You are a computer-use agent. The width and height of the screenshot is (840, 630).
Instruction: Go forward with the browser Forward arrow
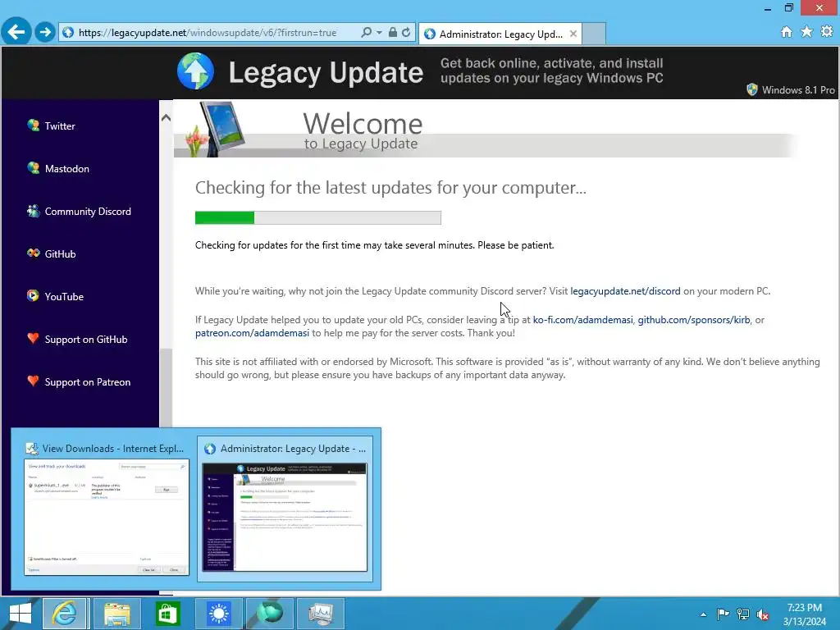(45, 32)
